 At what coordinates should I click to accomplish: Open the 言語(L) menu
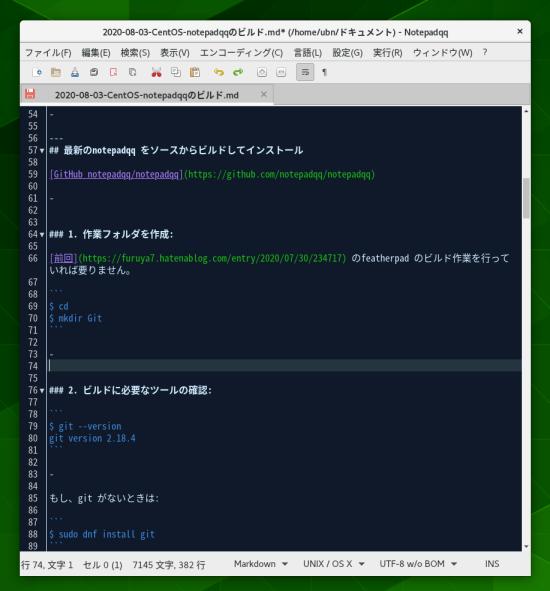(x=308, y=53)
